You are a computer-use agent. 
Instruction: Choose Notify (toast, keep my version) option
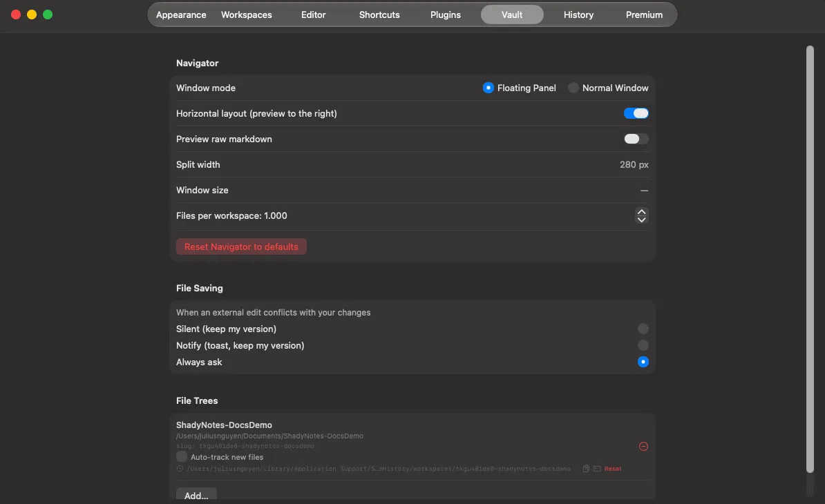643,345
